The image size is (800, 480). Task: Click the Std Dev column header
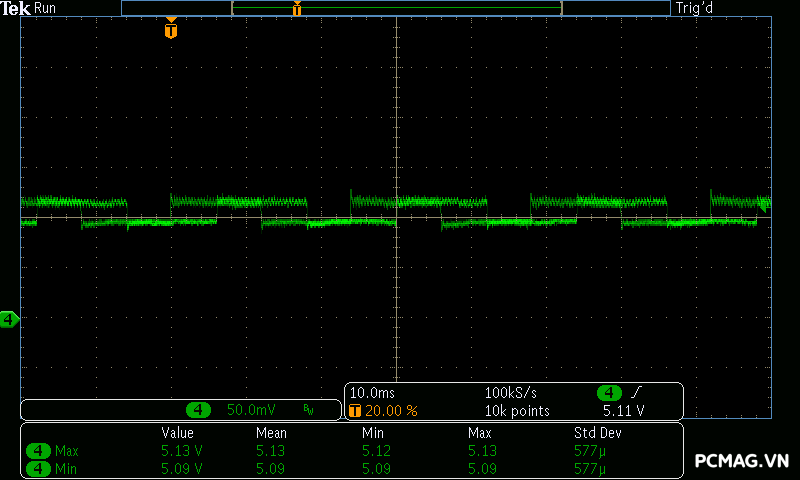[597, 433]
